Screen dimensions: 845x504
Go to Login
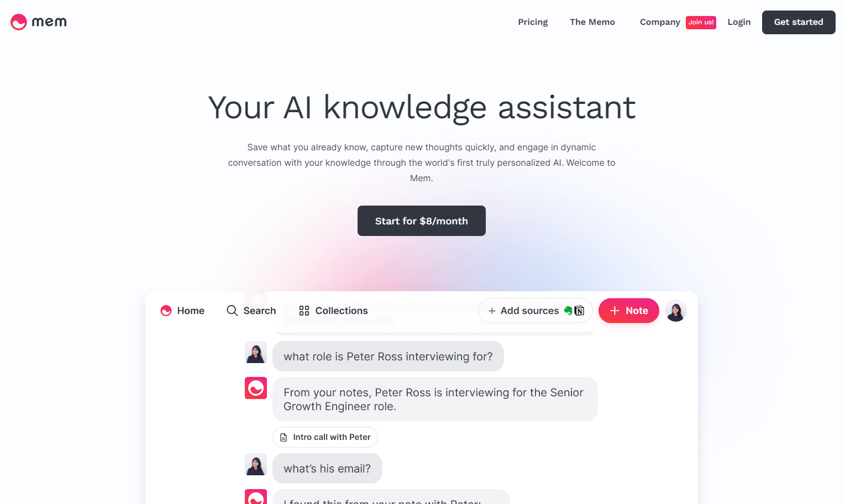point(739,22)
